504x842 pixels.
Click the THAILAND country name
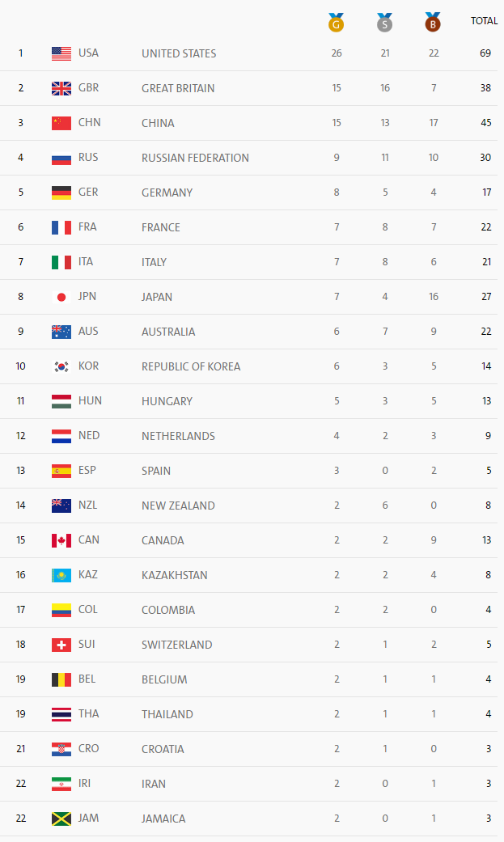tap(167, 714)
